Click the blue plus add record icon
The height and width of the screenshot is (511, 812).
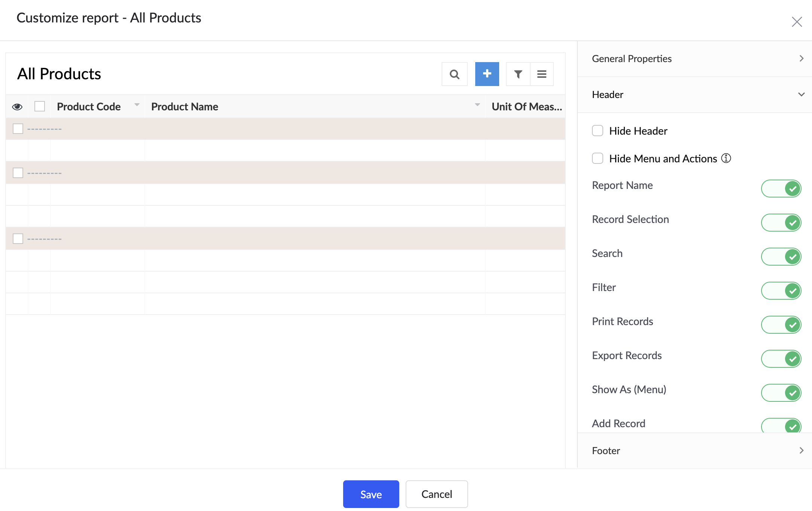[x=487, y=74]
